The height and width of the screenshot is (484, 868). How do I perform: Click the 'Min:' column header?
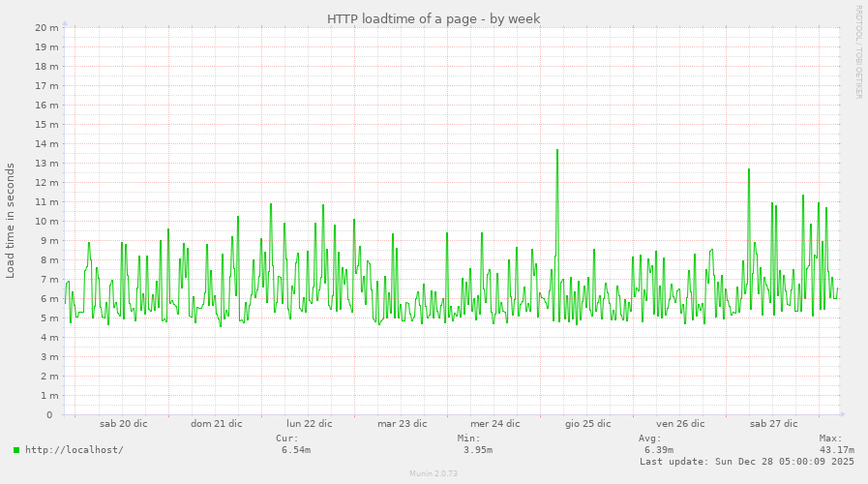coord(468,439)
